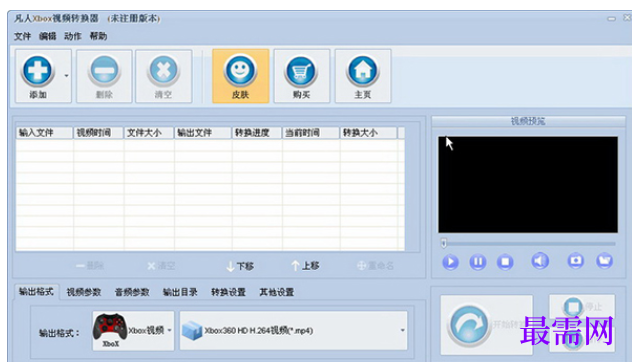The image size is (632, 362).
Task: Play the video preview
Action: point(450,262)
